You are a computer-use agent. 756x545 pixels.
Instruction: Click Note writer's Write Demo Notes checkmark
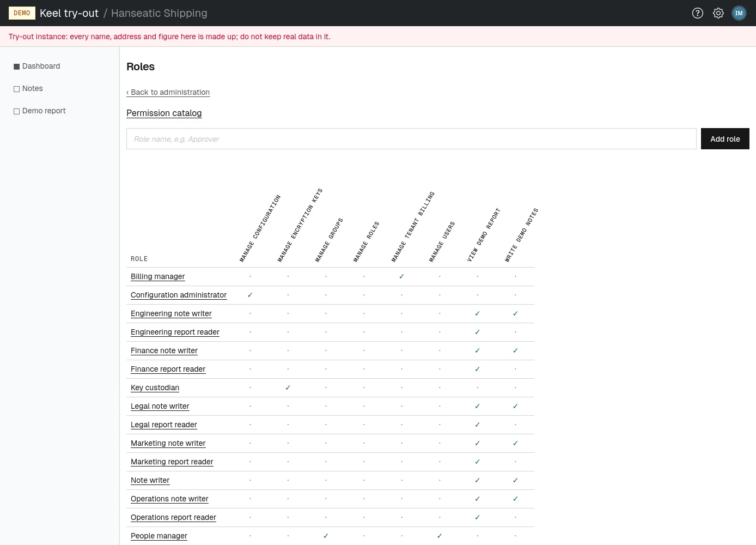[x=515, y=480]
